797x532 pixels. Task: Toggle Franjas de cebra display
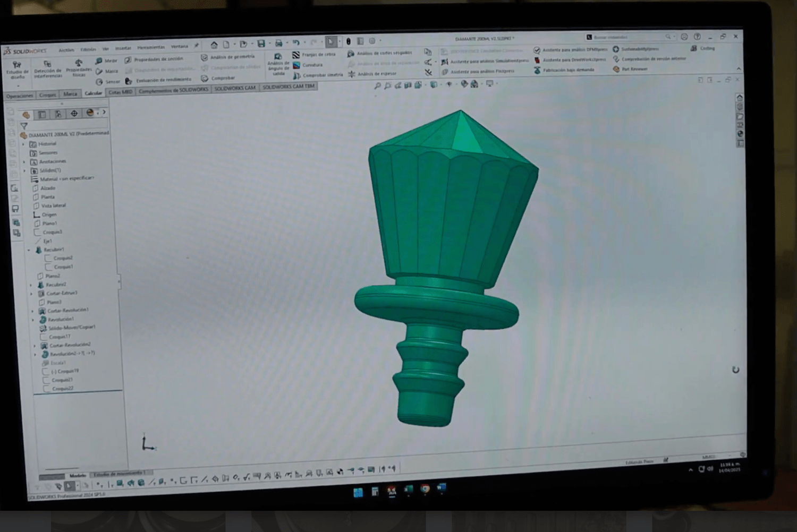(x=314, y=54)
